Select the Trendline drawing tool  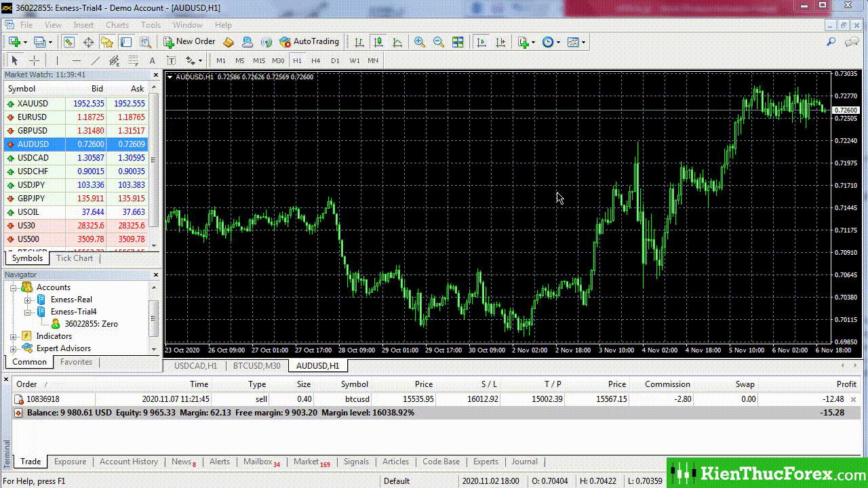coord(95,60)
